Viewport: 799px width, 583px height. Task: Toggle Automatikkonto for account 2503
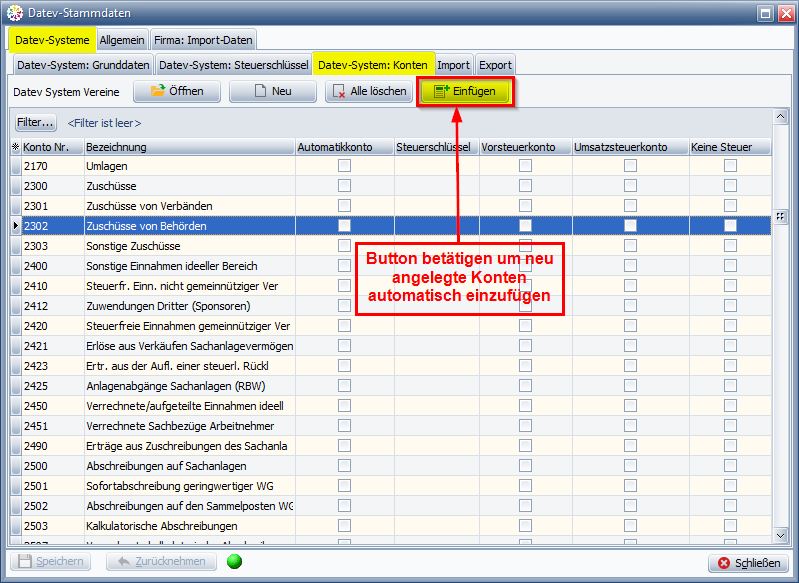[344, 525]
